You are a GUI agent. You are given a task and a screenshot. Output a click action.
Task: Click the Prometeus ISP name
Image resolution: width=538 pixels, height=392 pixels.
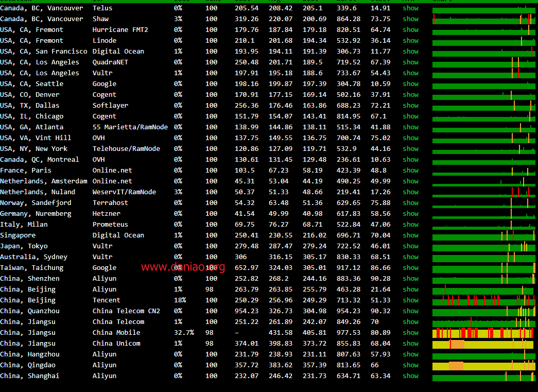click(110, 224)
